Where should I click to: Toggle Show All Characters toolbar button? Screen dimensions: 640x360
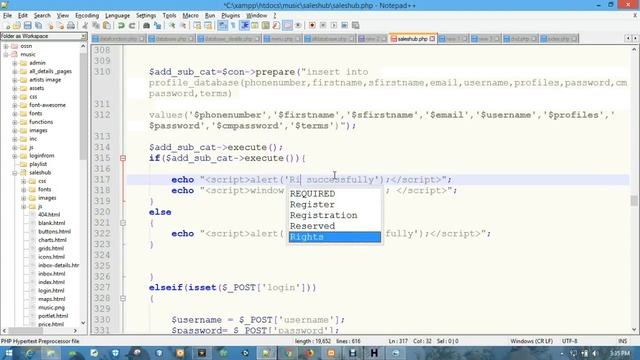pyautogui.click(x=233, y=26)
